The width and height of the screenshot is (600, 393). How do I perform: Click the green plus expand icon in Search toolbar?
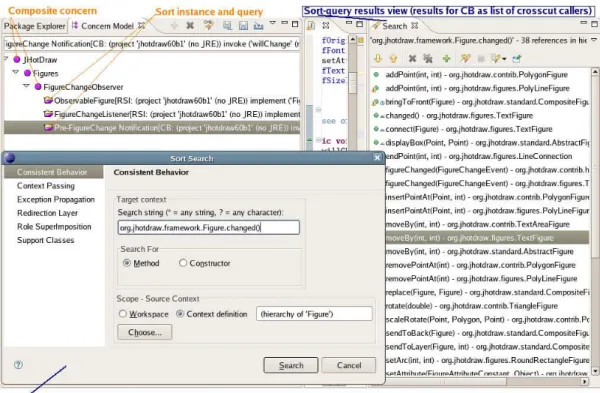click(x=446, y=59)
